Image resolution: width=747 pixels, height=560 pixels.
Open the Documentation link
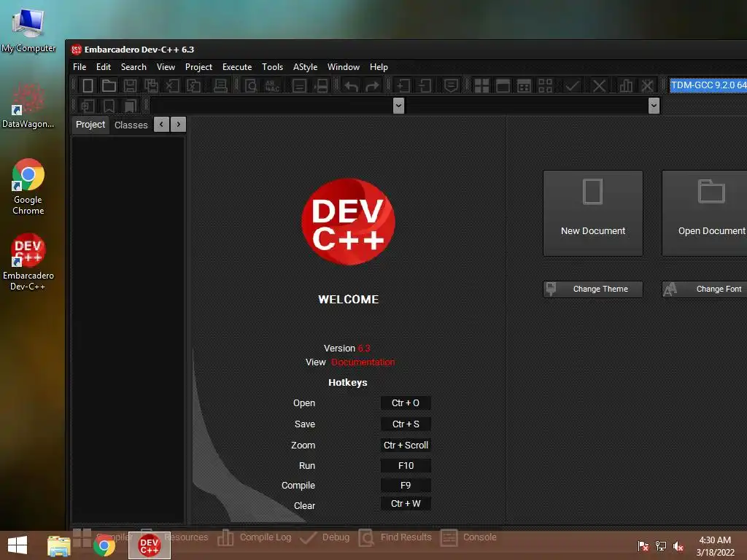[363, 362]
